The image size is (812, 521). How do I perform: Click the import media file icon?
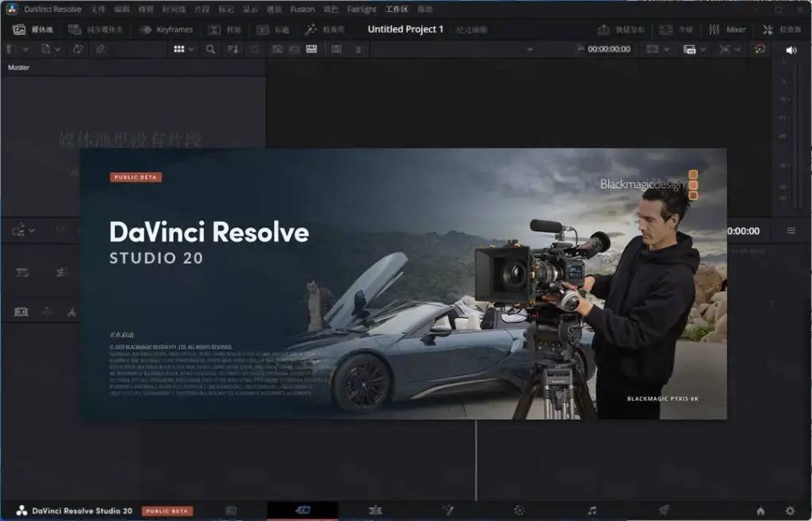click(45, 49)
